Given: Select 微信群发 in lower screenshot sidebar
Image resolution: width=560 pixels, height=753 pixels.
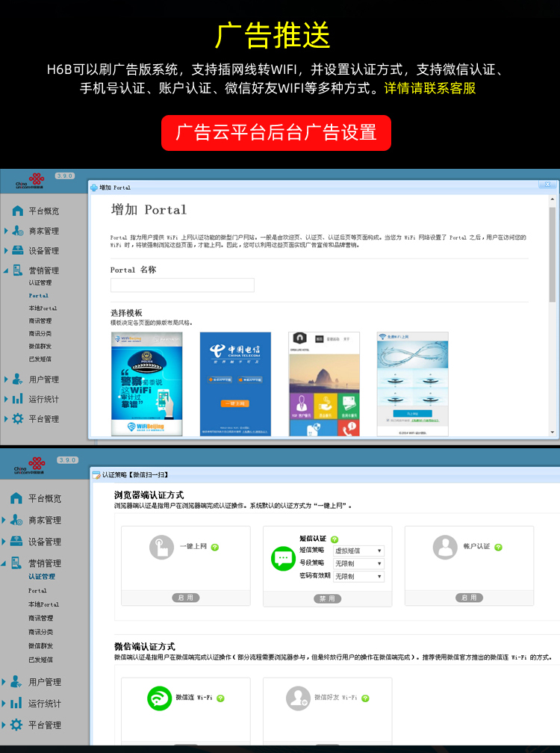Looking at the screenshot, I should tap(41, 646).
